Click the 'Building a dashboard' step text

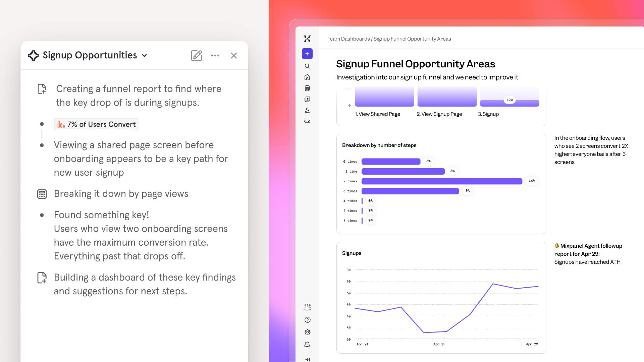pyautogui.click(x=145, y=284)
